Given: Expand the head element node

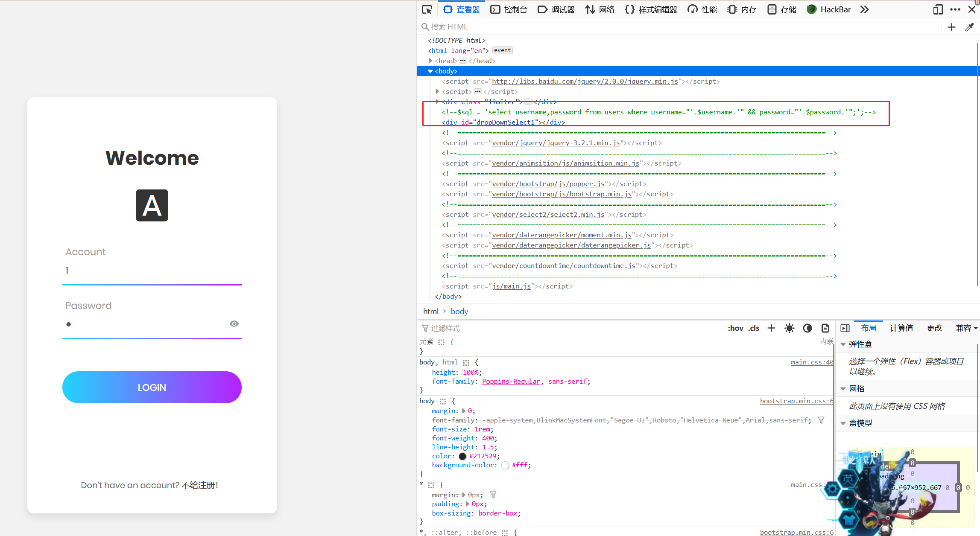Looking at the screenshot, I should [430, 61].
